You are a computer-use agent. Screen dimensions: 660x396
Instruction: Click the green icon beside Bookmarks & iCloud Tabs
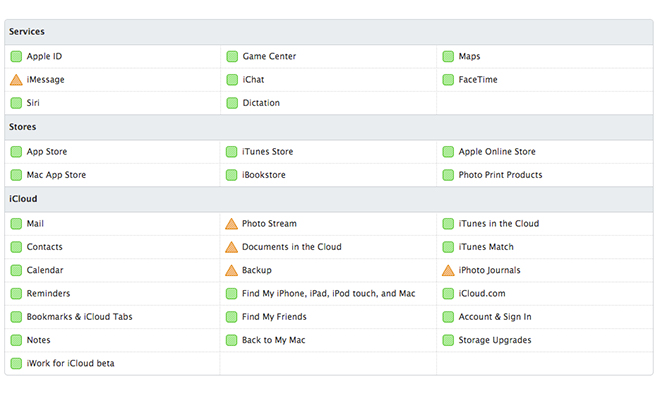[x=16, y=317]
